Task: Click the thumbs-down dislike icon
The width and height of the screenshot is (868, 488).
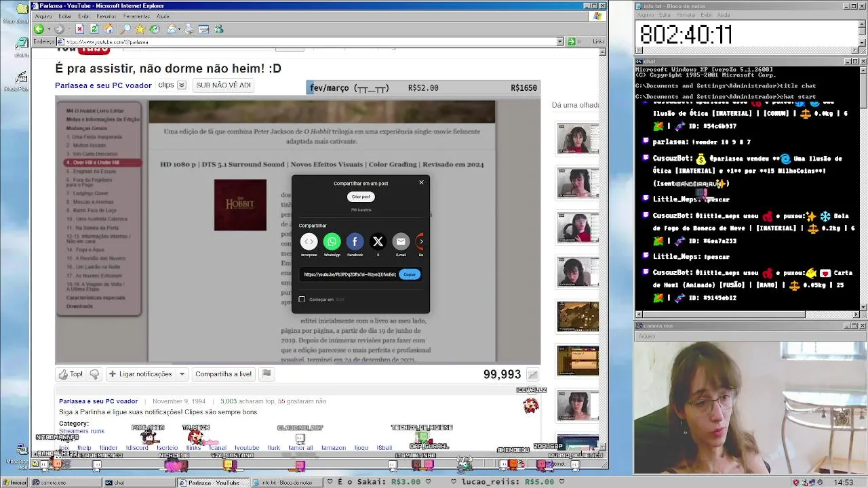Action: pos(94,374)
